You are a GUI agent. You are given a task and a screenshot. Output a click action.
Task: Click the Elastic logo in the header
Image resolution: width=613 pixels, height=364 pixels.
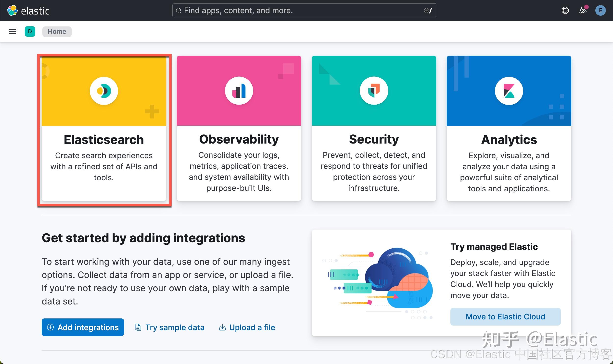click(29, 10)
